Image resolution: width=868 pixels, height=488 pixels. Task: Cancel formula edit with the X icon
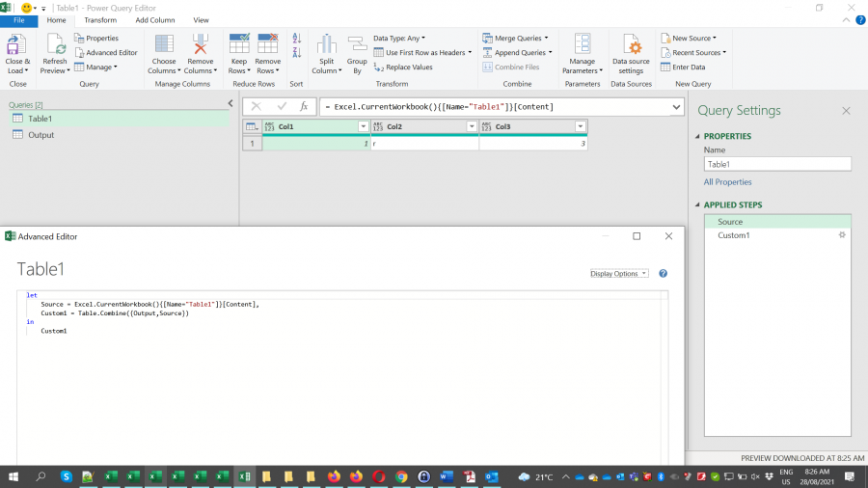tap(256, 106)
